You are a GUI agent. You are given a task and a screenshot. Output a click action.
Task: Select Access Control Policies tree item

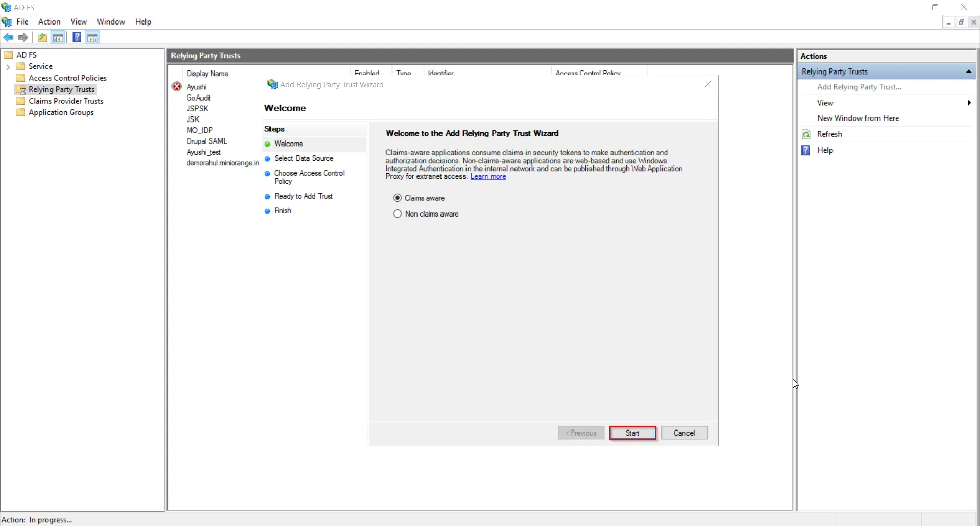click(67, 78)
